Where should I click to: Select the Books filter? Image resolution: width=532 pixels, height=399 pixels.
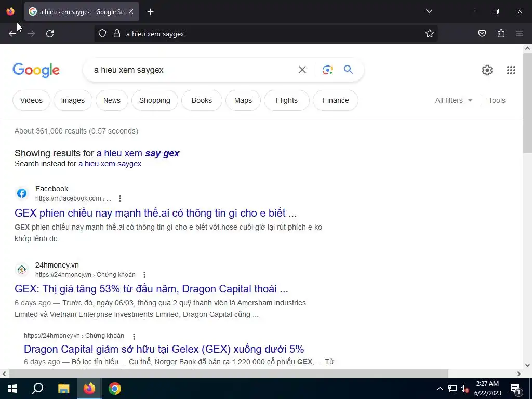[x=202, y=100]
